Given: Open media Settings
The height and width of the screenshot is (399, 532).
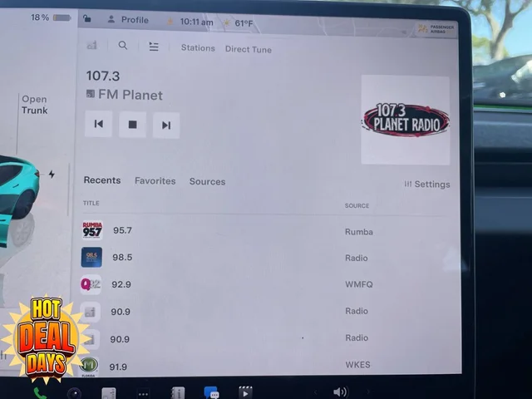Looking at the screenshot, I should coord(427,185).
